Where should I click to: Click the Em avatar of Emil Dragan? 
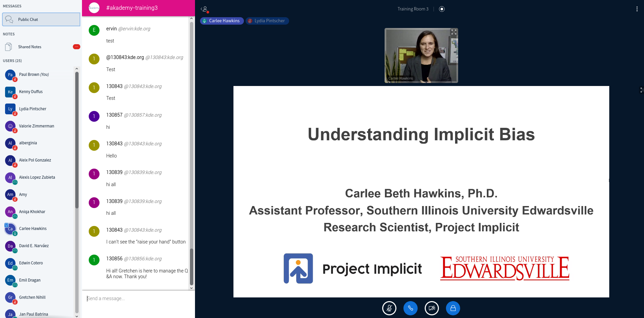coord(10,280)
